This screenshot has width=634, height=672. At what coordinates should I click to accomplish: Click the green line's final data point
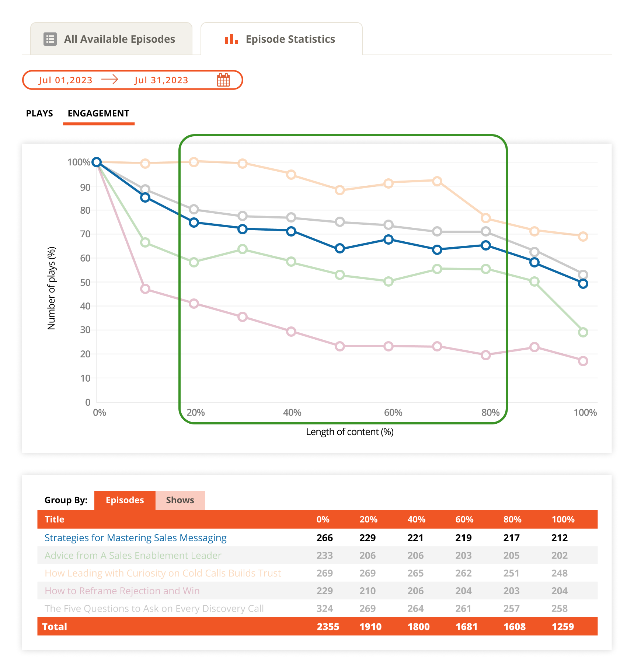[583, 332]
